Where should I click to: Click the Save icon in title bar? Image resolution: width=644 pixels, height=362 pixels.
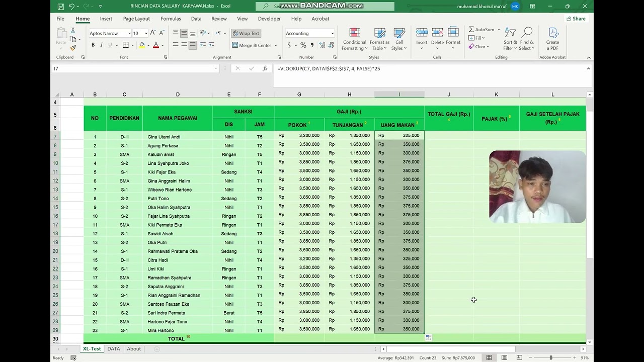[60, 6]
